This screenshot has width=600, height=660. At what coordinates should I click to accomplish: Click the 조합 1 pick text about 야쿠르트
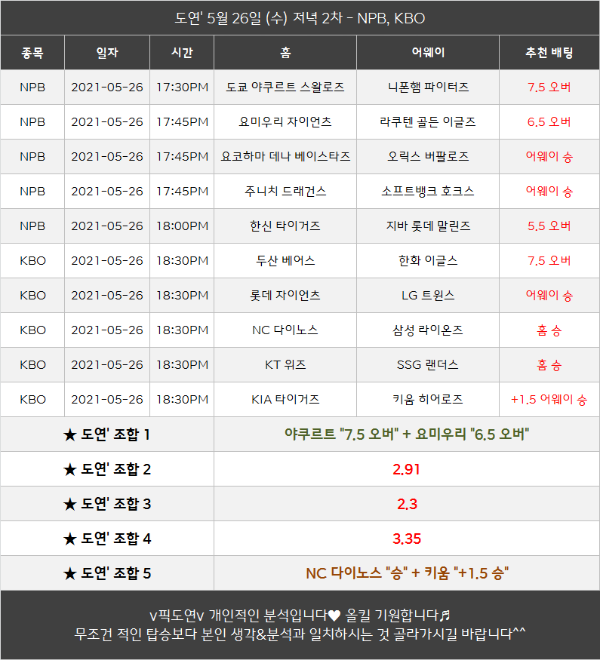pyautogui.click(x=407, y=434)
